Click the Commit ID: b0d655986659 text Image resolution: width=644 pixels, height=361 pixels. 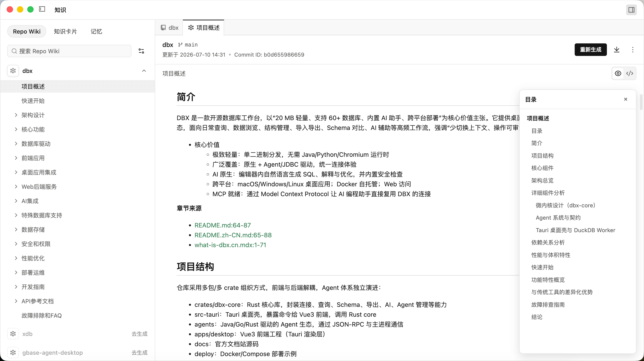point(269,55)
